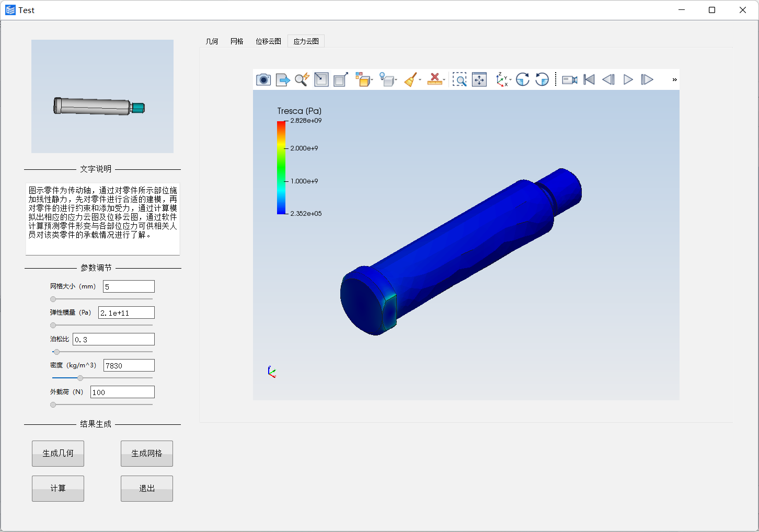Select the 应力云图 tab
Image resolution: width=759 pixels, height=532 pixels.
pos(306,41)
